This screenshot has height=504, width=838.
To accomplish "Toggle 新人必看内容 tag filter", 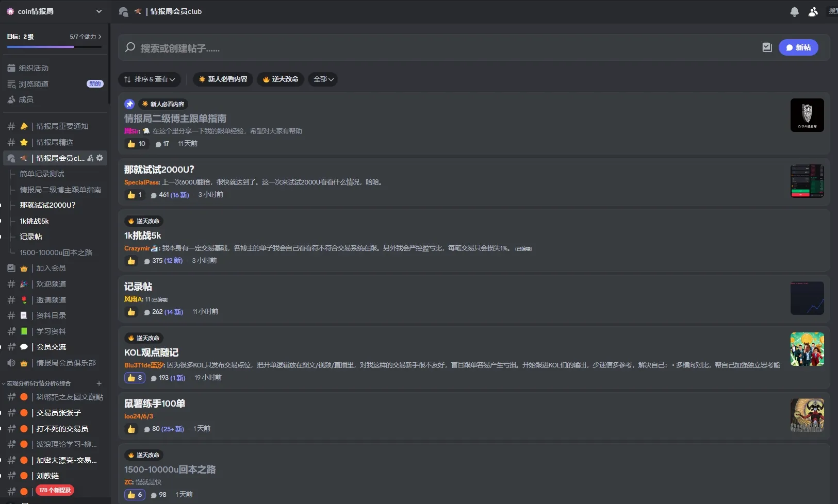I will tap(223, 79).
